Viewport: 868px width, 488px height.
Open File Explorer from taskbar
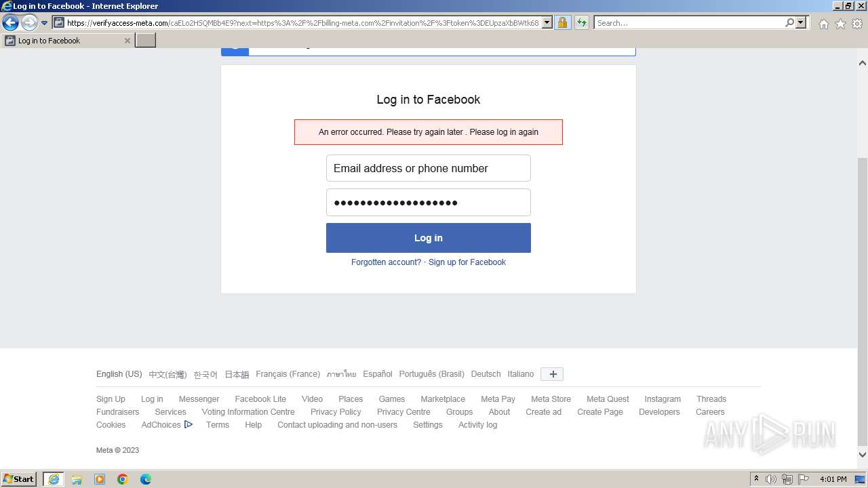77,479
